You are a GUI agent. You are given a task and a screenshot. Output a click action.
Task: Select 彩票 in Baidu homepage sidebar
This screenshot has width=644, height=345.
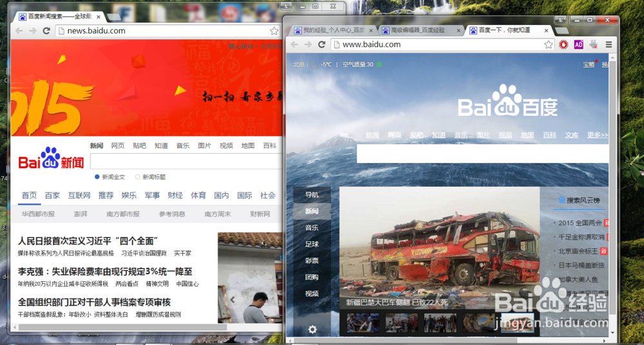coord(312,261)
